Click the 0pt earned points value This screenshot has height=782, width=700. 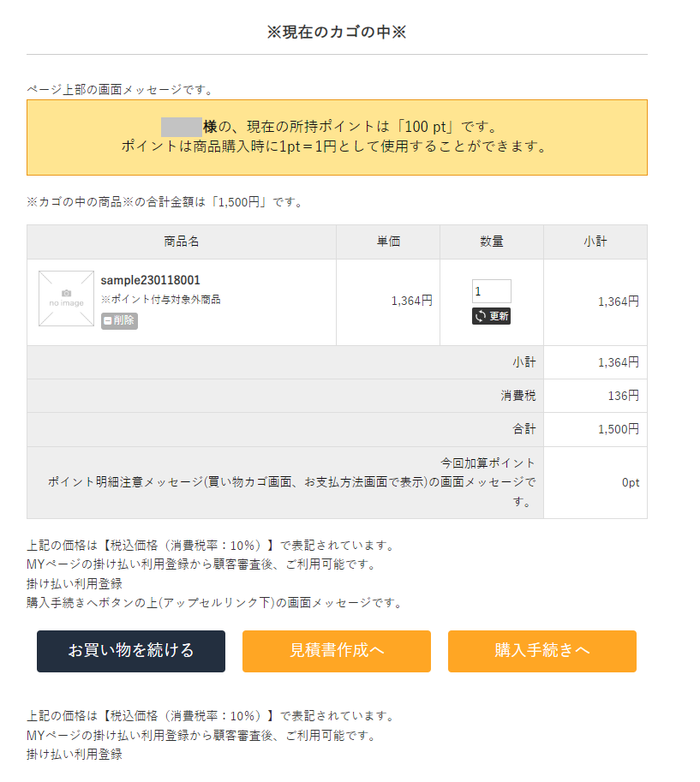630,482
